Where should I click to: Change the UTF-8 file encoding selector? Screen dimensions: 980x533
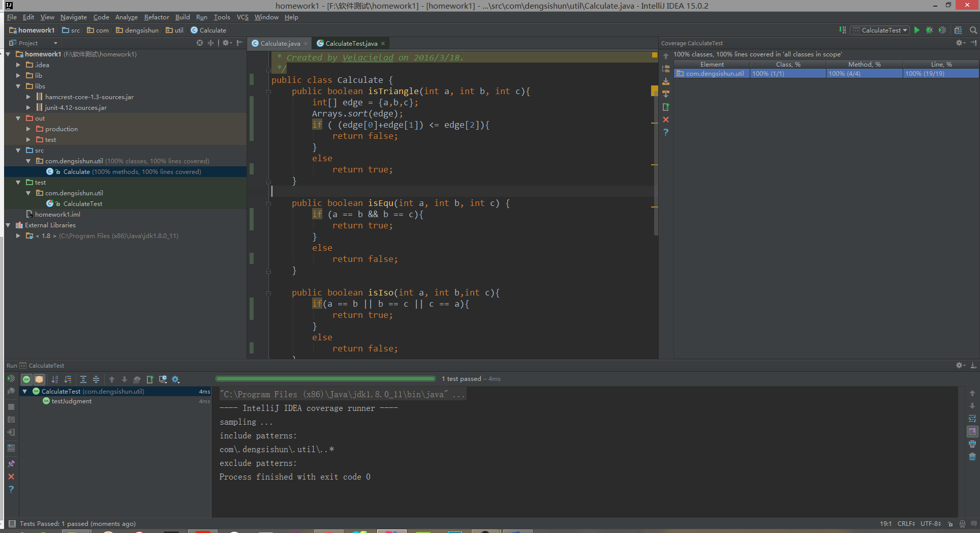(x=931, y=524)
